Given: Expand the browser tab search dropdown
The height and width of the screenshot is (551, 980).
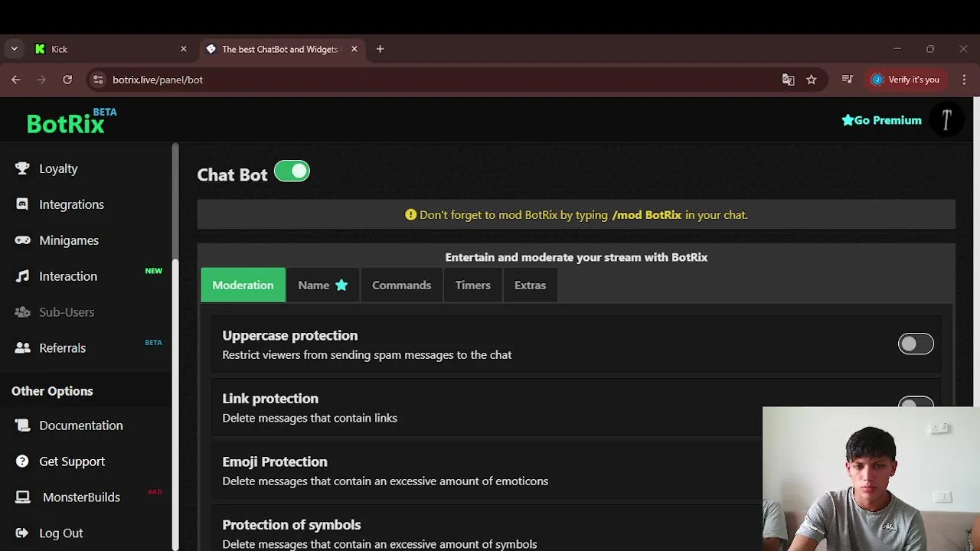Looking at the screenshot, I should coord(14,49).
